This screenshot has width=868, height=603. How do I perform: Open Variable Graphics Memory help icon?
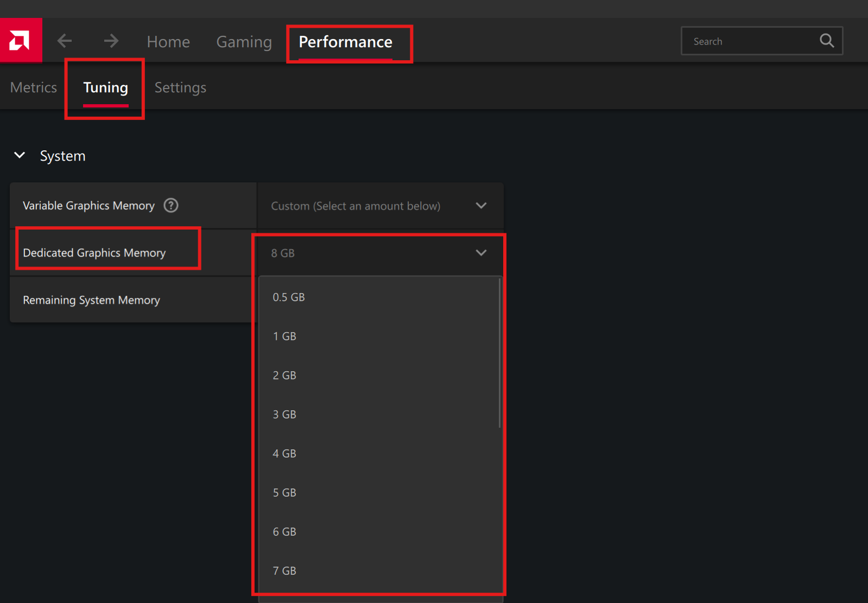(171, 206)
